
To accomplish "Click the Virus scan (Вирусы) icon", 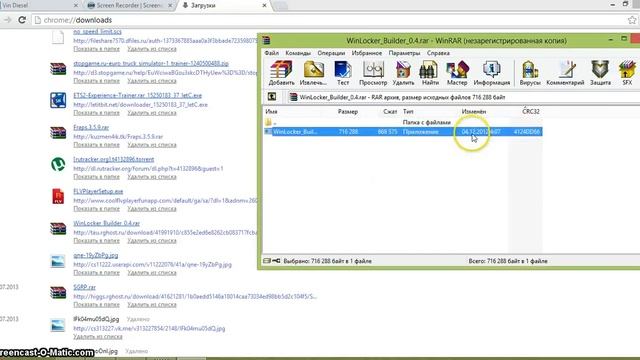I will [530, 73].
